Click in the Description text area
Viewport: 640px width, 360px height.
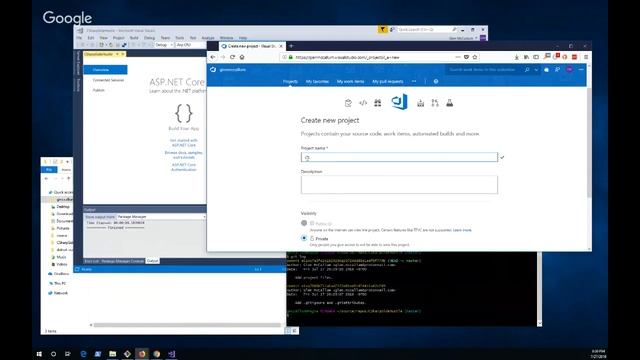pyautogui.click(x=399, y=185)
